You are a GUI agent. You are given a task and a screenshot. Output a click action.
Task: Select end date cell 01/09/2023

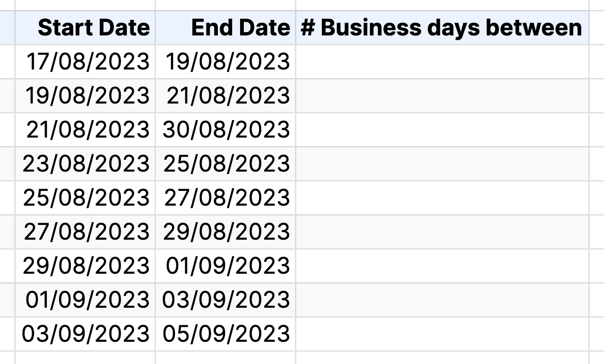(x=225, y=266)
